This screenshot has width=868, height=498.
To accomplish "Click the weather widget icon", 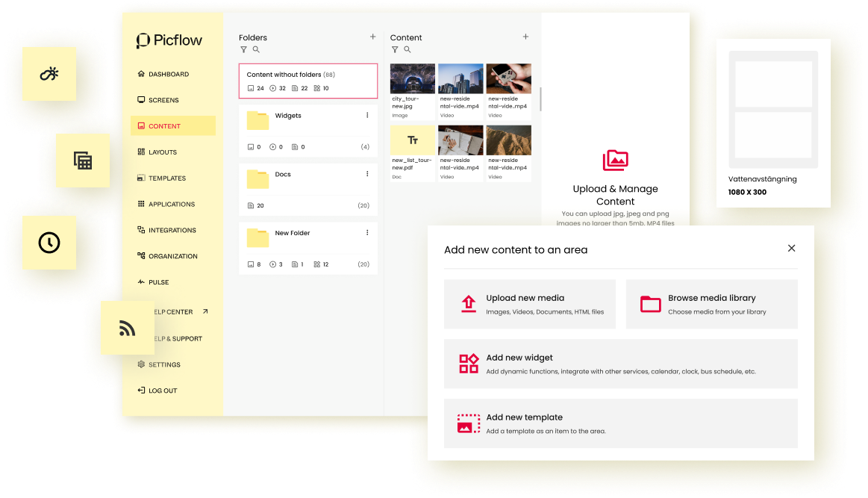I will (49, 74).
